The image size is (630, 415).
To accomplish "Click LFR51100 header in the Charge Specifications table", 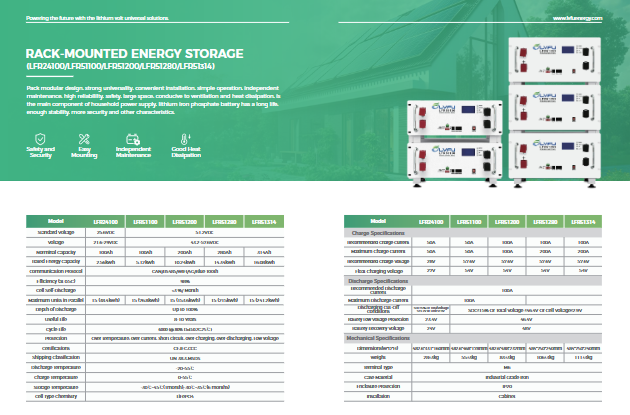I will [x=469, y=222].
